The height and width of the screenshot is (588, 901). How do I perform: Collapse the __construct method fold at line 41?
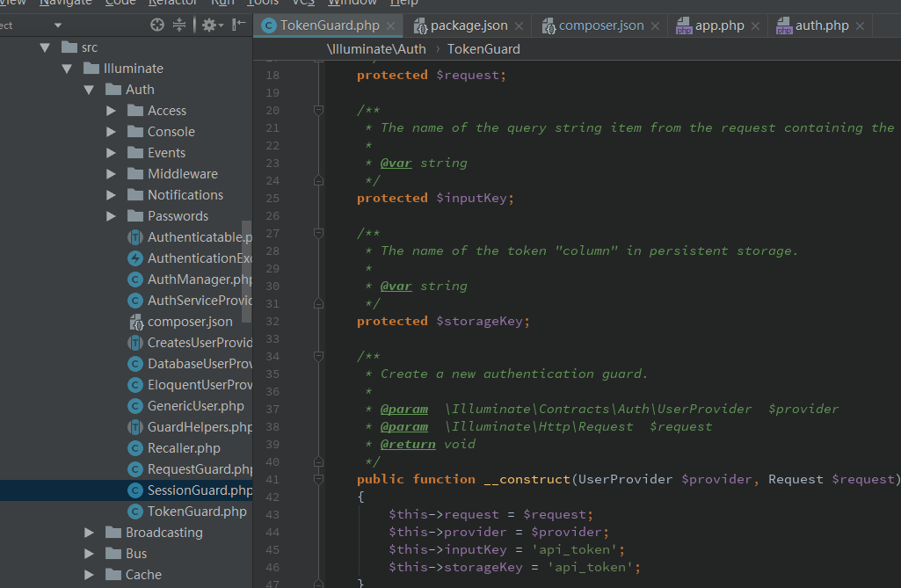(x=318, y=479)
